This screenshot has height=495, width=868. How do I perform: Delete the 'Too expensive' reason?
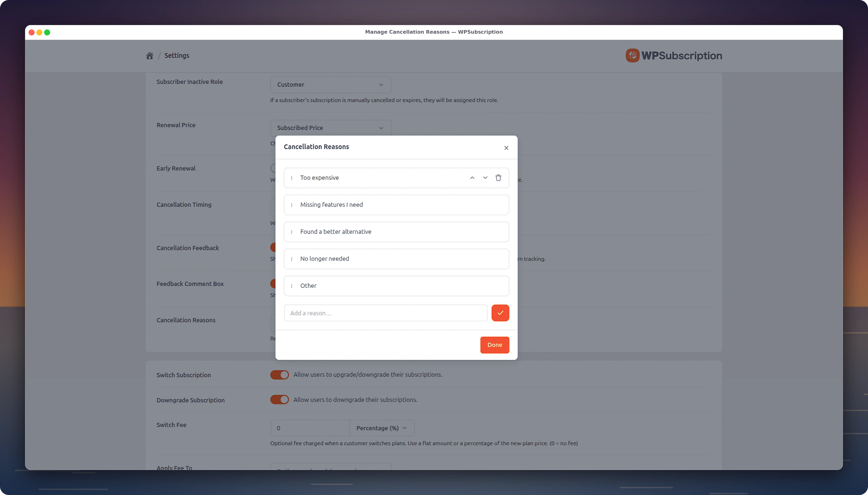[x=498, y=178]
